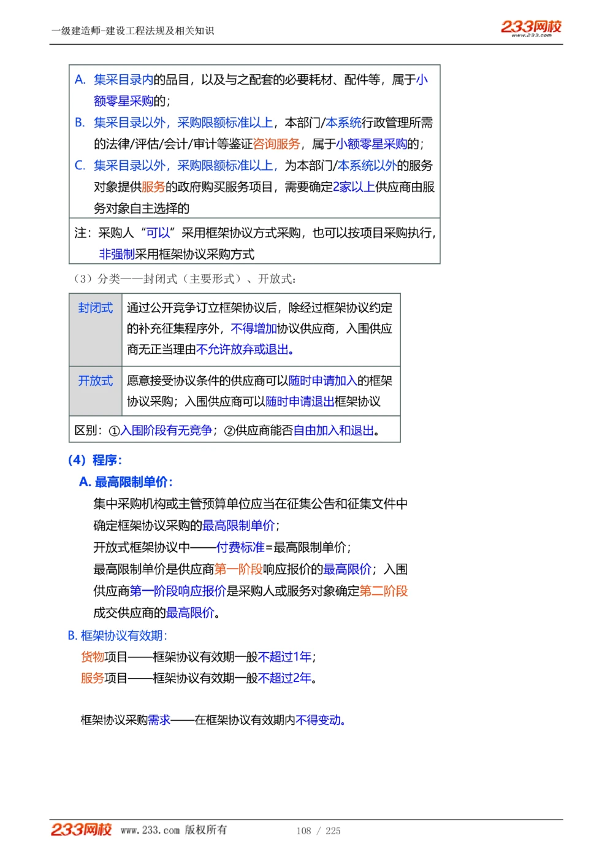Click the orange 咨询服务 highlighted text in option B
The image size is (613, 868).
pyautogui.click(x=278, y=144)
